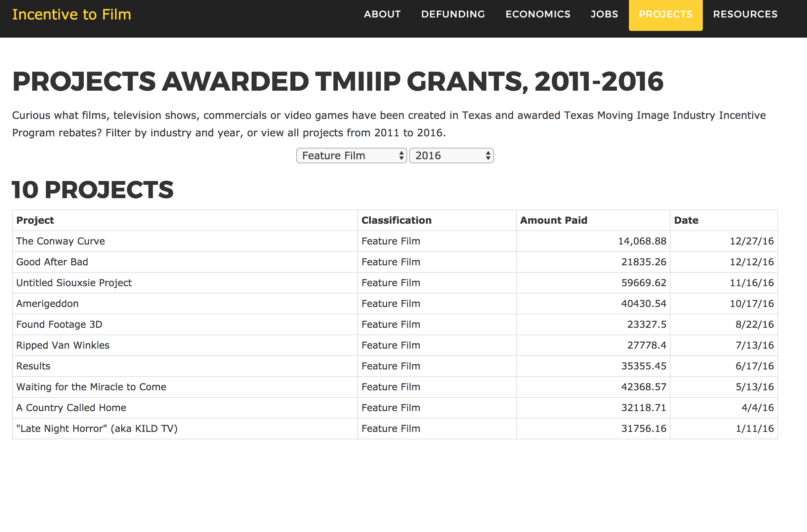Click the Amount Paid column header
807x532 pixels.
[553, 221]
